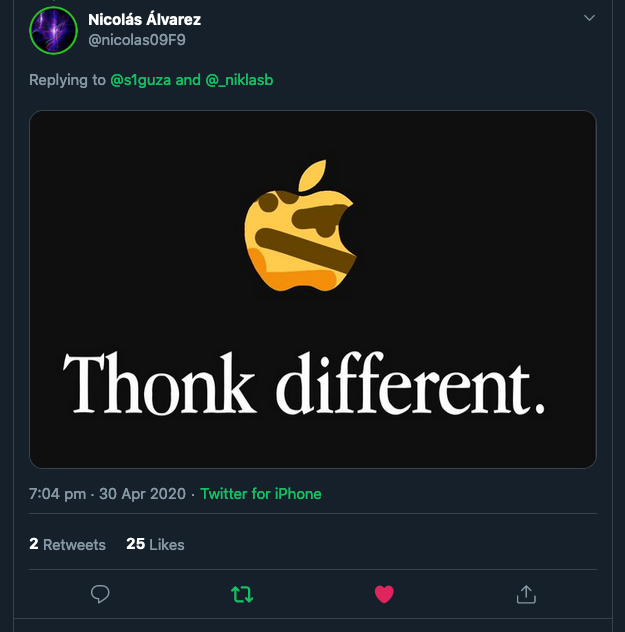
Task: Reply to the tweet with the speech bubble icon
Action: coord(100,594)
